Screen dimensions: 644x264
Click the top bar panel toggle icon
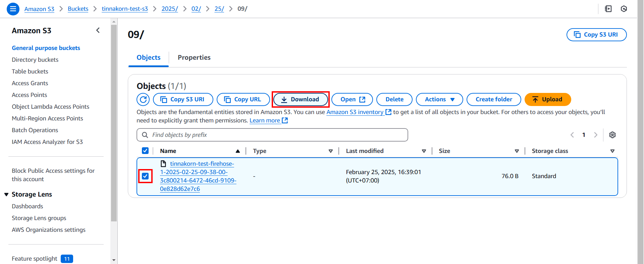coord(608,9)
